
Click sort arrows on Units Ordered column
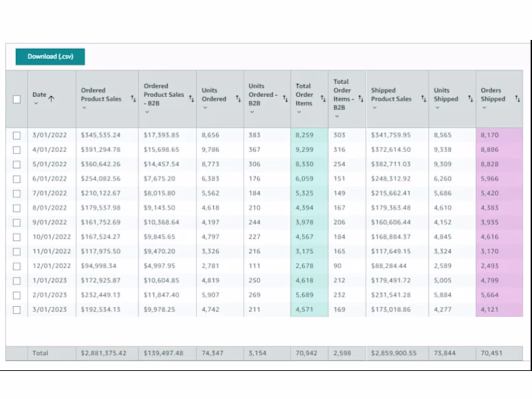click(x=238, y=99)
